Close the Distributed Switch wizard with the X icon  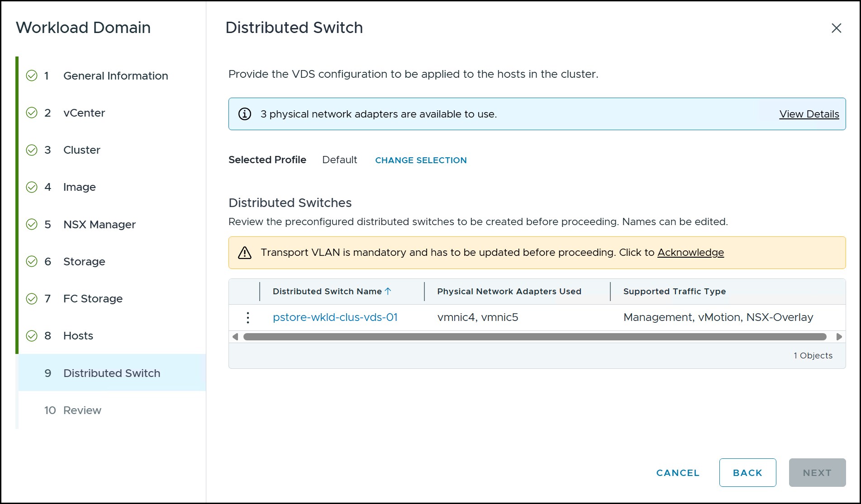click(x=836, y=28)
